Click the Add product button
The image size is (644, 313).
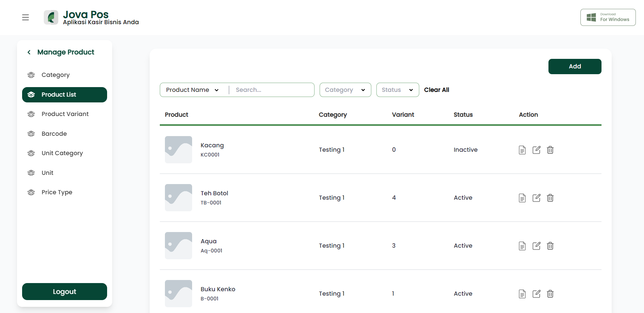(575, 66)
